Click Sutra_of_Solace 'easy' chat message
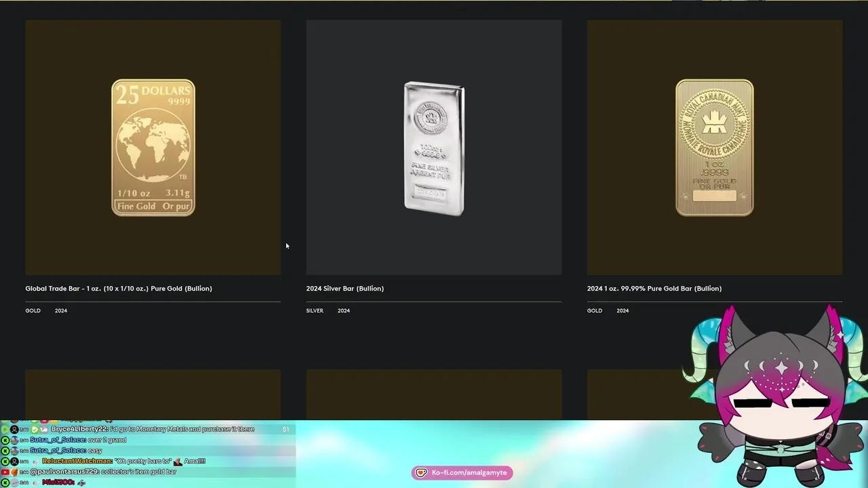This screenshot has height=488, width=868. (66, 451)
